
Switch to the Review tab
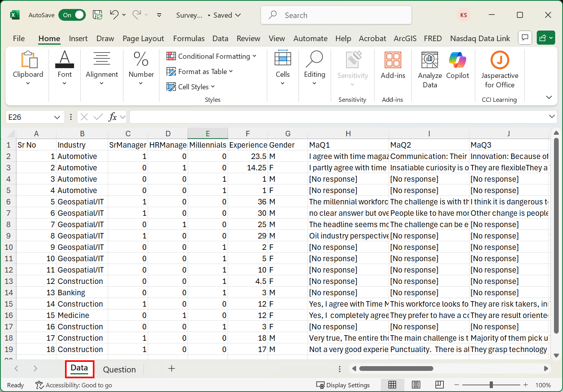pyautogui.click(x=248, y=38)
